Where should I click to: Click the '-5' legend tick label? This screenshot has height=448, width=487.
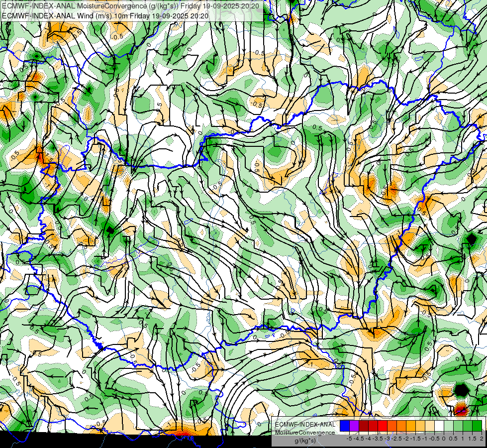349,439
